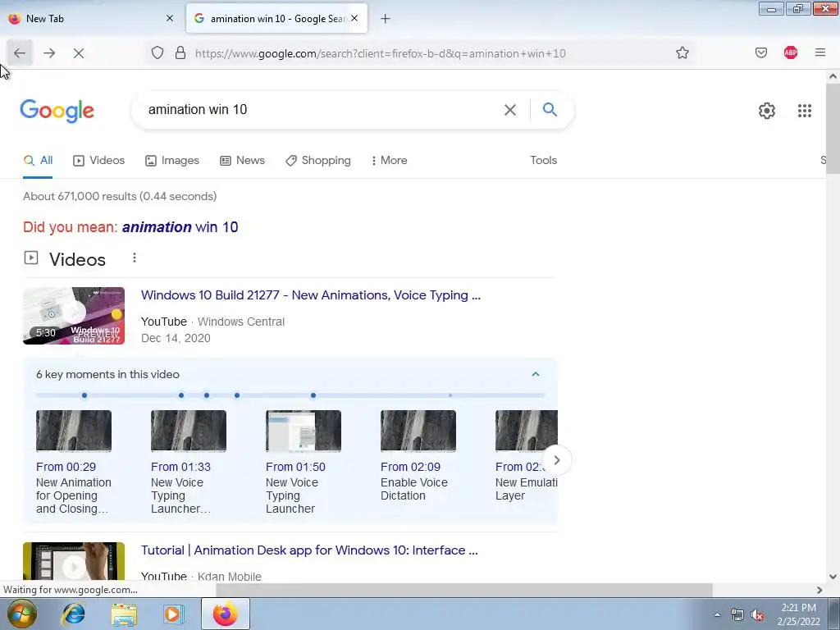
Task: Switch to the New Tab tab
Action: coord(91,19)
